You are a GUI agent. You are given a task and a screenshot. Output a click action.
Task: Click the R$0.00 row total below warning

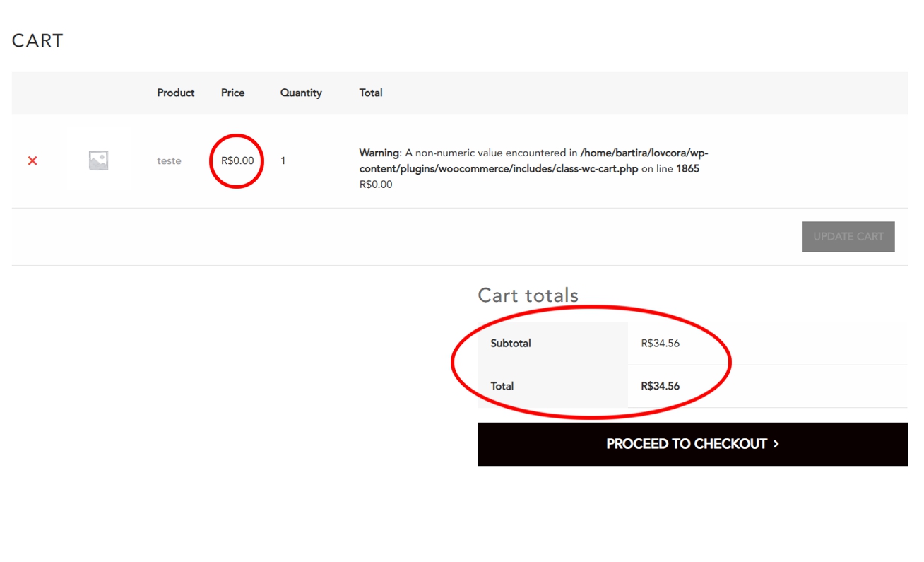(376, 185)
